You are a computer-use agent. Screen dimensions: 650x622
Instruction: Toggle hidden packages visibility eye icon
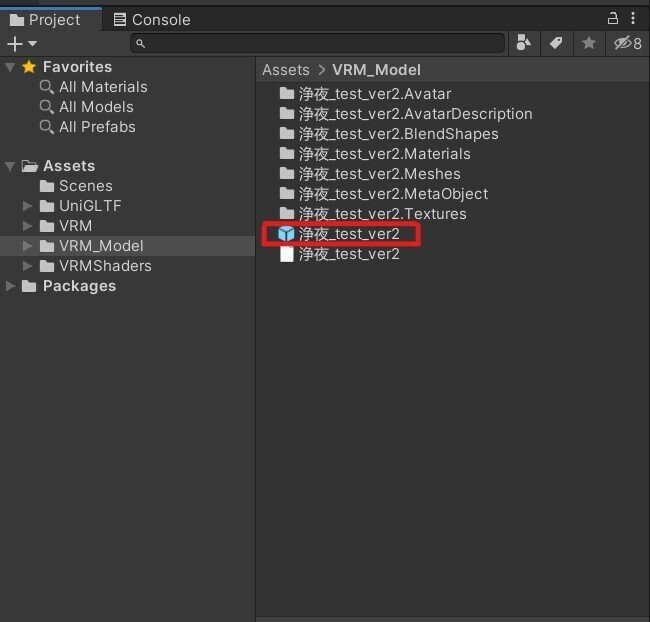click(627, 43)
